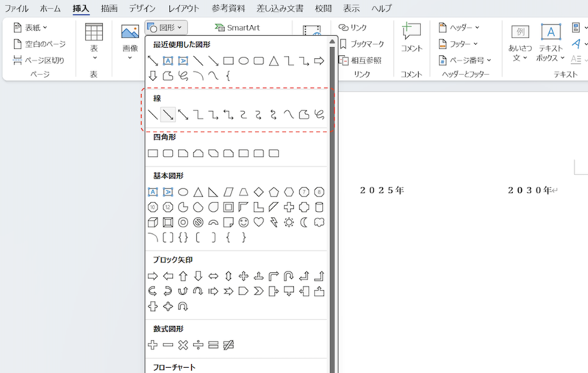Select the straight line shape in 線 section

[153, 115]
